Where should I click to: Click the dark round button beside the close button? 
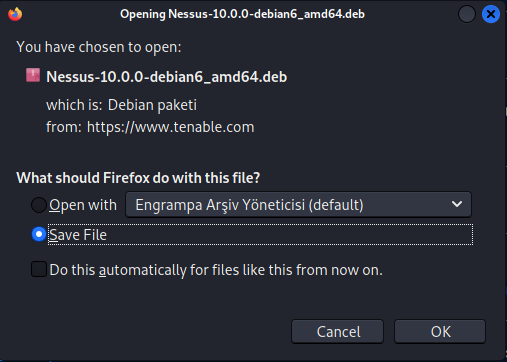467,14
